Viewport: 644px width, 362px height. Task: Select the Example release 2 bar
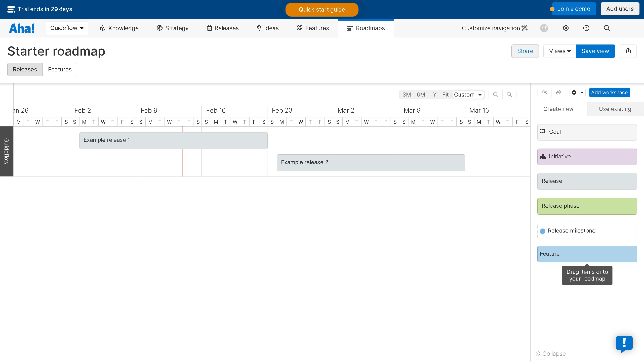click(371, 163)
